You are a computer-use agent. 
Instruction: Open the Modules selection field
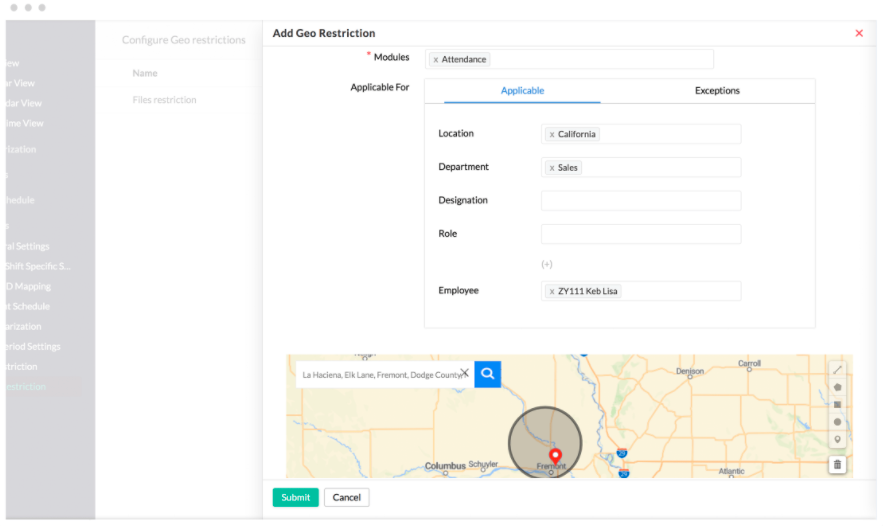coord(600,60)
